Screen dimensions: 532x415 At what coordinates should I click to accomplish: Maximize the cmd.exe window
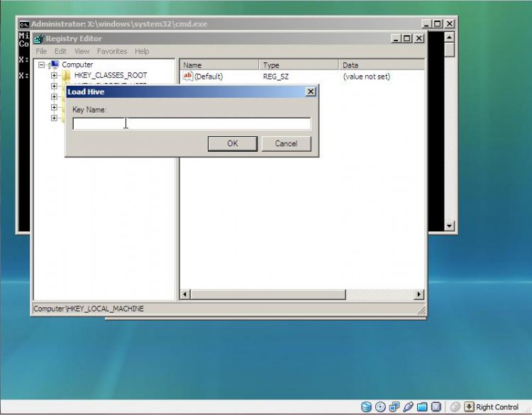point(438,23)
